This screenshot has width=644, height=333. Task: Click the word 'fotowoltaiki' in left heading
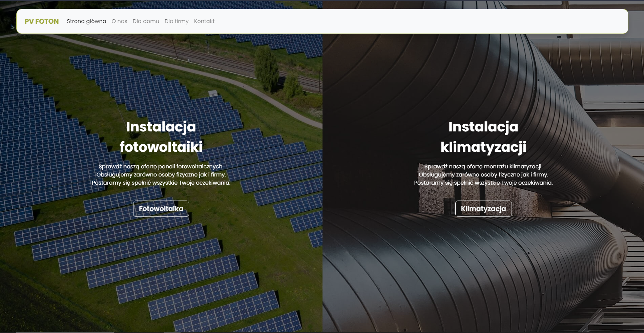[x=161, y=147]
